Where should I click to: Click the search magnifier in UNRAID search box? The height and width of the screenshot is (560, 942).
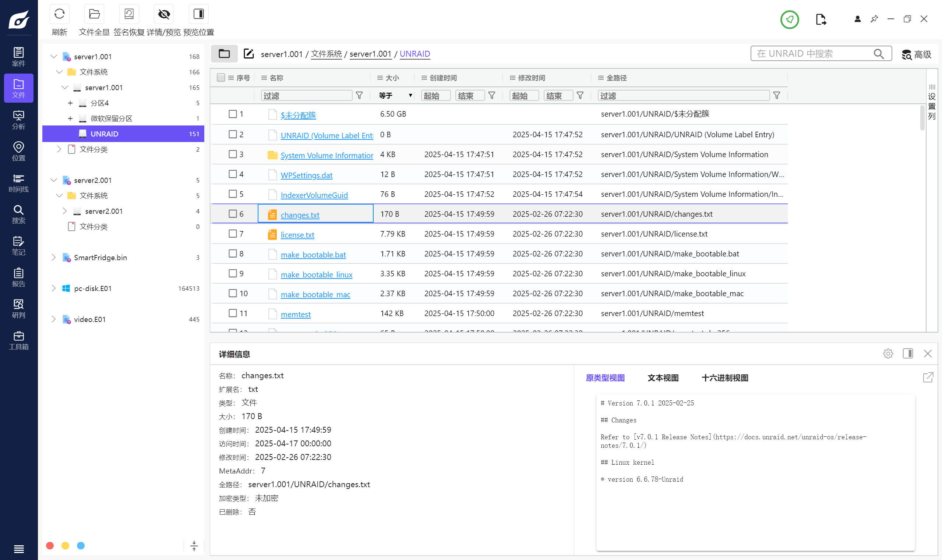click(878, 54)
